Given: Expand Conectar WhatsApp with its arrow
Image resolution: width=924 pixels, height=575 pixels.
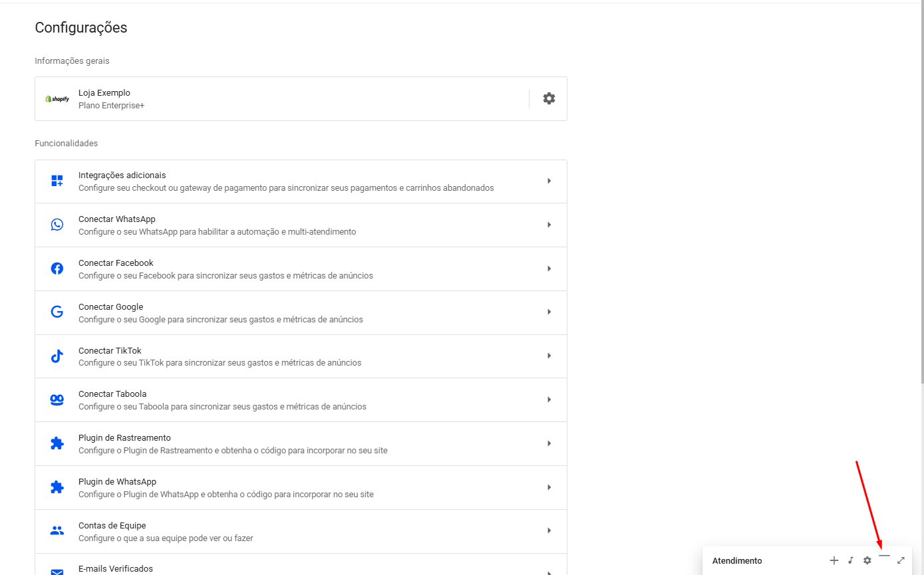Looking at the screenshot, I should coord(549,225).
